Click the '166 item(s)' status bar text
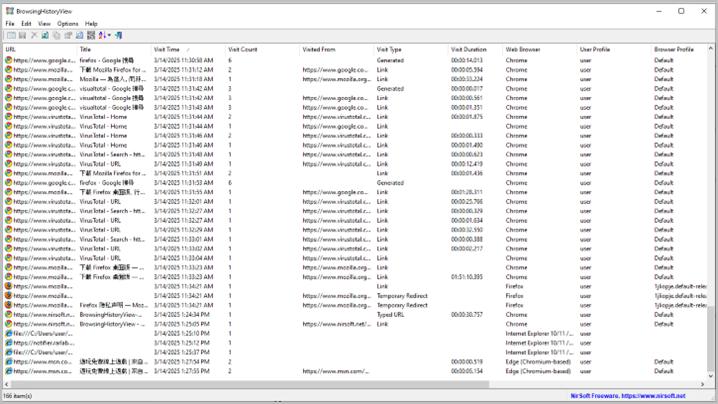 18,396
